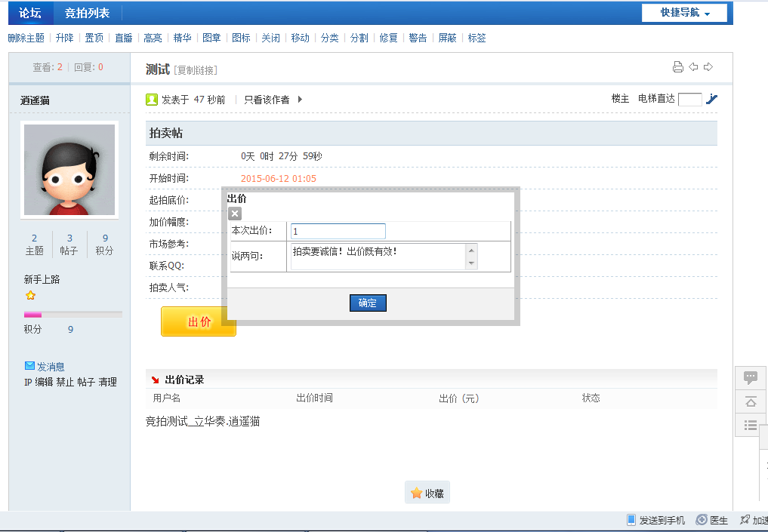Click the IP admin link
This screenshot has width=768, height=532.
click(x=28, y=383)
